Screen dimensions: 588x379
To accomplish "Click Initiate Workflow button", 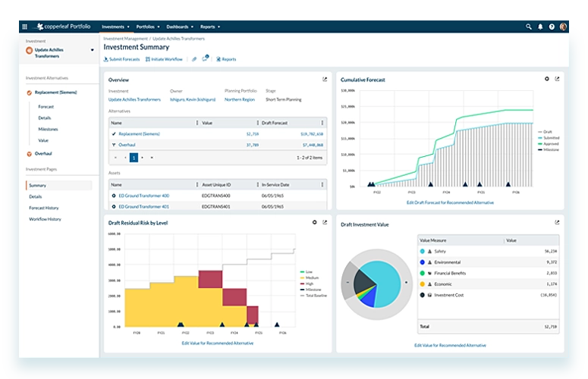I will 164,59.
